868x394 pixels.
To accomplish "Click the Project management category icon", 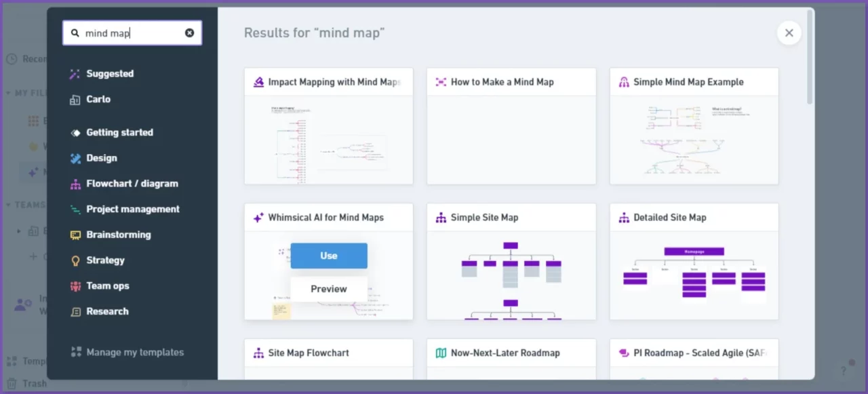I will click(x=75, y=209).
